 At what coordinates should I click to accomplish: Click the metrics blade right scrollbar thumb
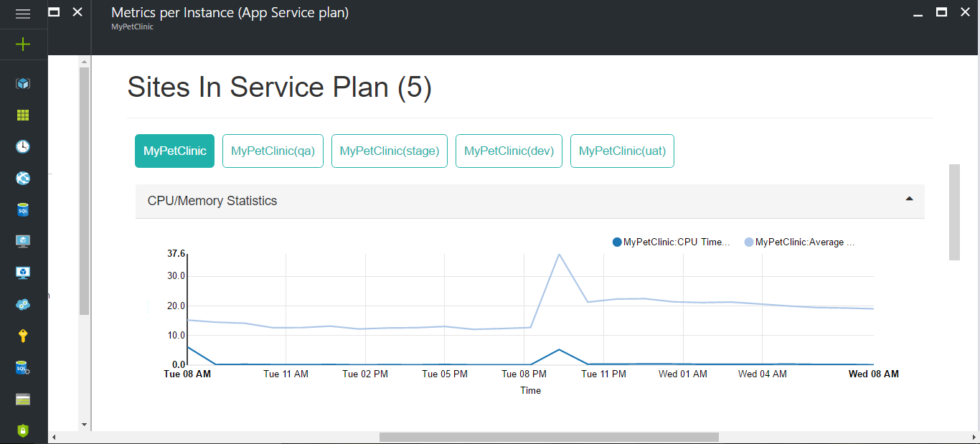click(x=954, y=212)
